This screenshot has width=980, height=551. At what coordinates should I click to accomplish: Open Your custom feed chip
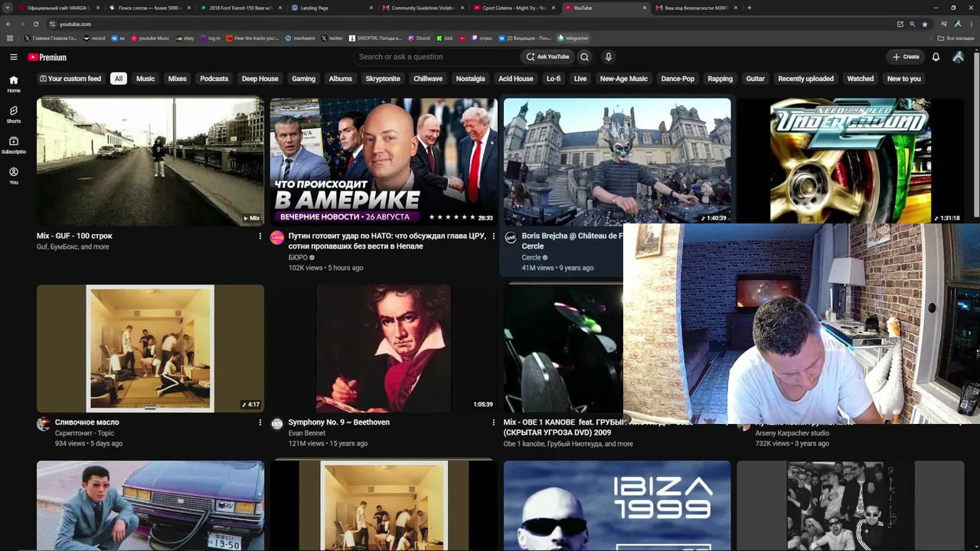point(70,79)
